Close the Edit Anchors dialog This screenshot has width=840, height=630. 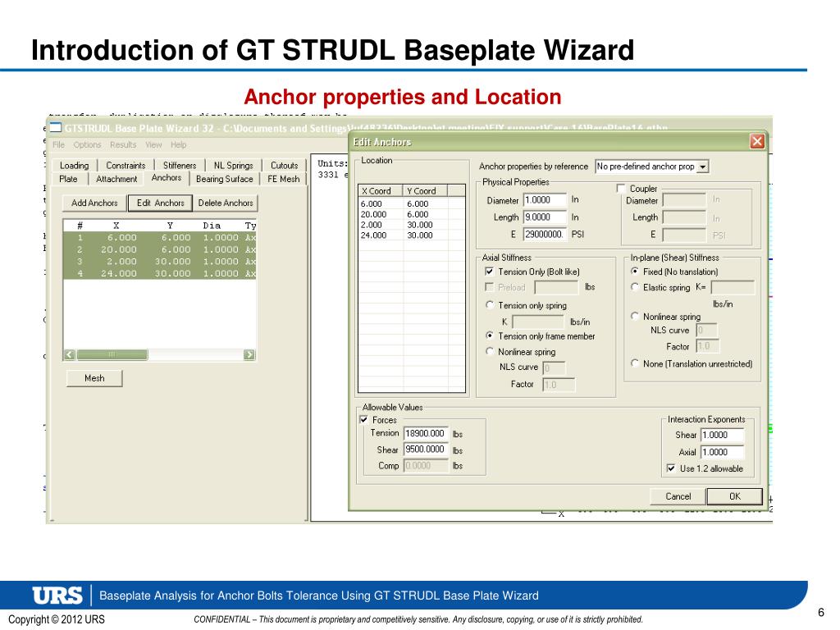[x=756, y=141]
